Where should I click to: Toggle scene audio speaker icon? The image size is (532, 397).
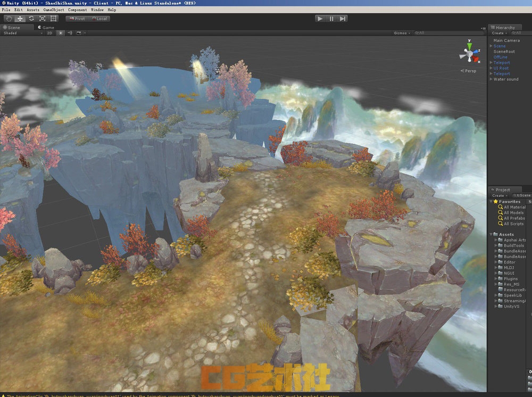[70, 33]
